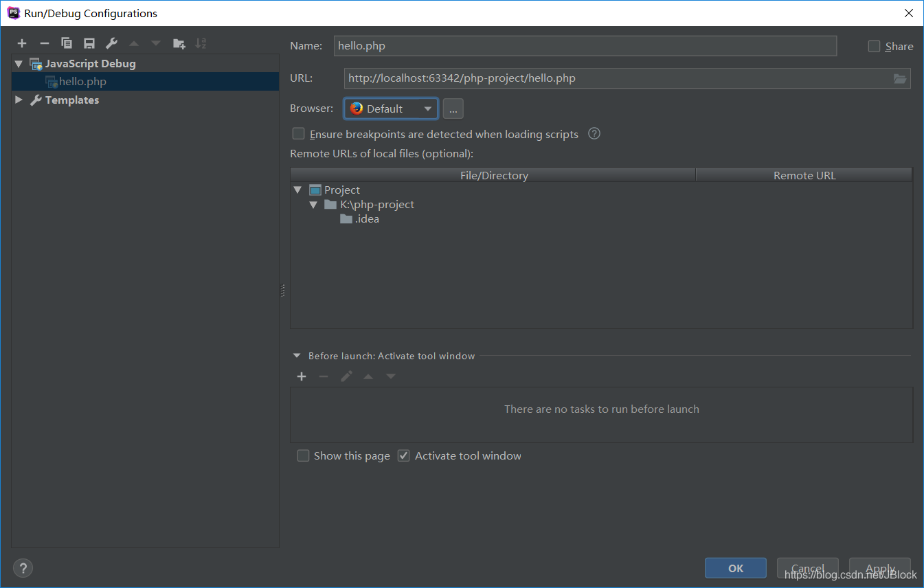The image size is (924, 588).
Task: Collapse the Before launch section
Action: [297, 356]
